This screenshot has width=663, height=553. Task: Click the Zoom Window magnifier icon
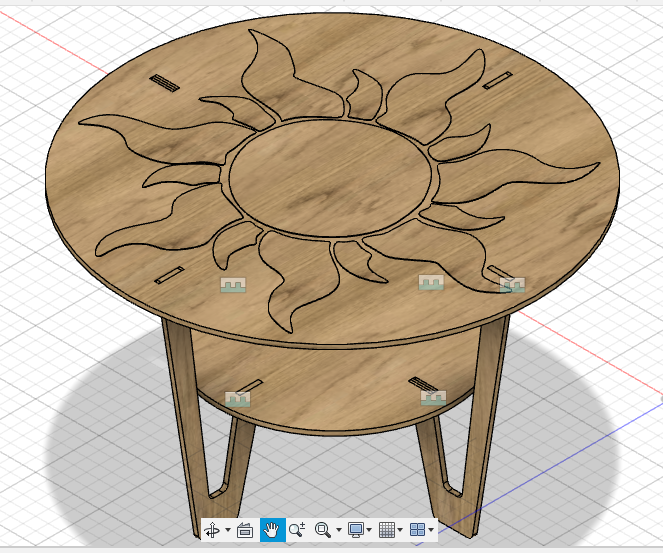click(x=323, y=530)
